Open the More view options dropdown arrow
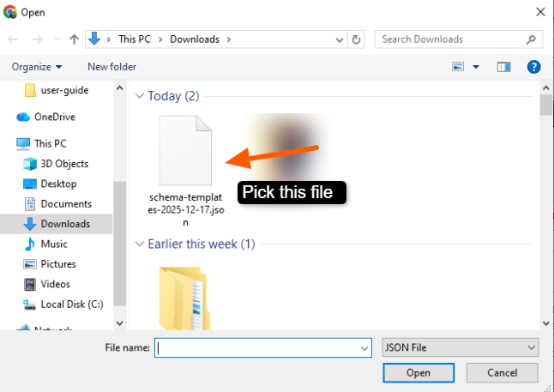The width and height of the screenshot is (554, 392). click(x=476, y=67)
